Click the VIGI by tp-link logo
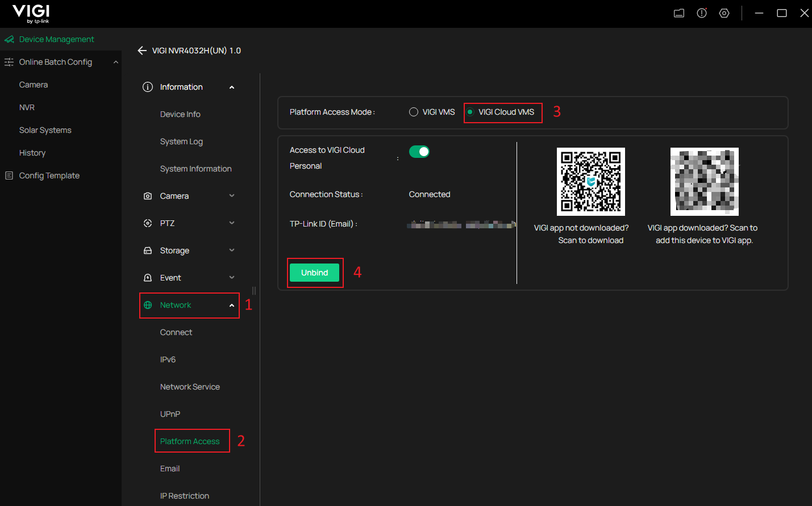 coord(31,14)
